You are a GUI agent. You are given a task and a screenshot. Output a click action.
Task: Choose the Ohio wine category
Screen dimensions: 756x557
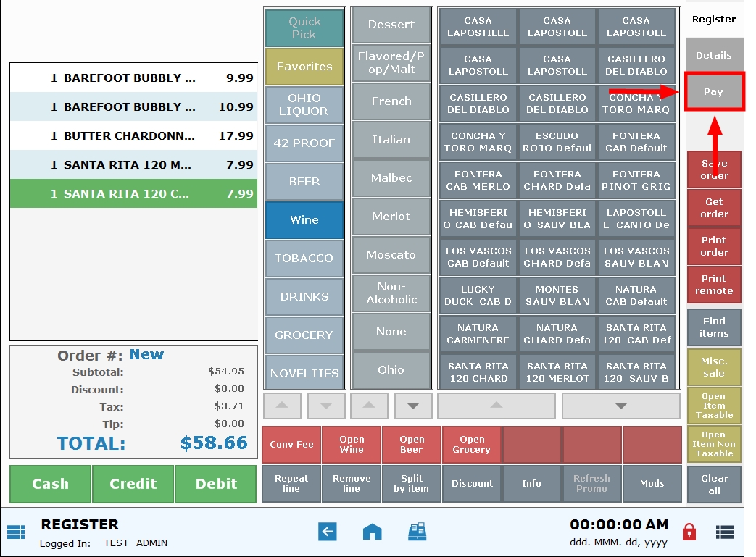pos(391,369)
